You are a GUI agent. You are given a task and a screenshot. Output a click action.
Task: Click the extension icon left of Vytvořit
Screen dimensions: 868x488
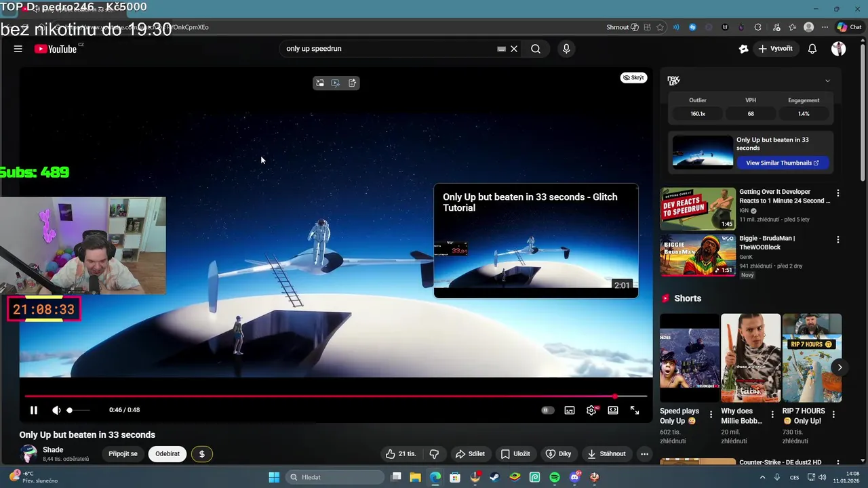[744, 49]
